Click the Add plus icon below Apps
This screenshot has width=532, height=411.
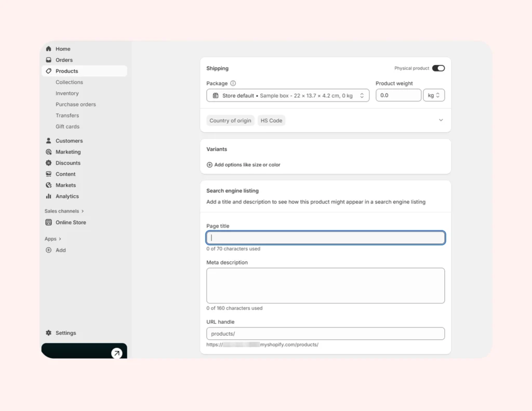(48, 250)
